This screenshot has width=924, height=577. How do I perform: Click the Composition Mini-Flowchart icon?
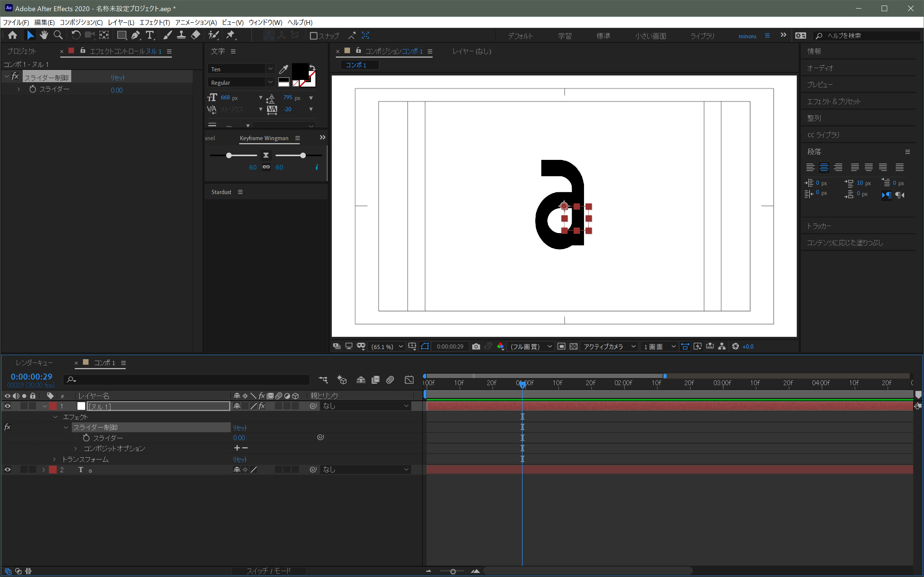pyautogui.click(x=323, y=380)
